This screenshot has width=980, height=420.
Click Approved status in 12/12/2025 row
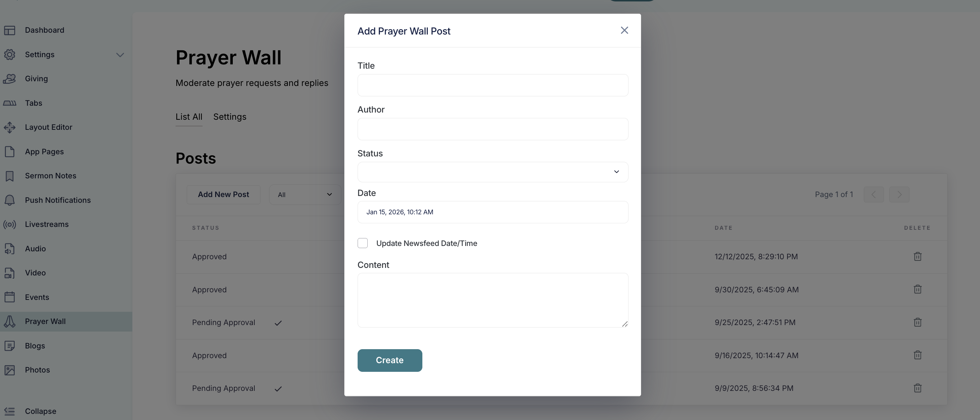tap(209, 256)
